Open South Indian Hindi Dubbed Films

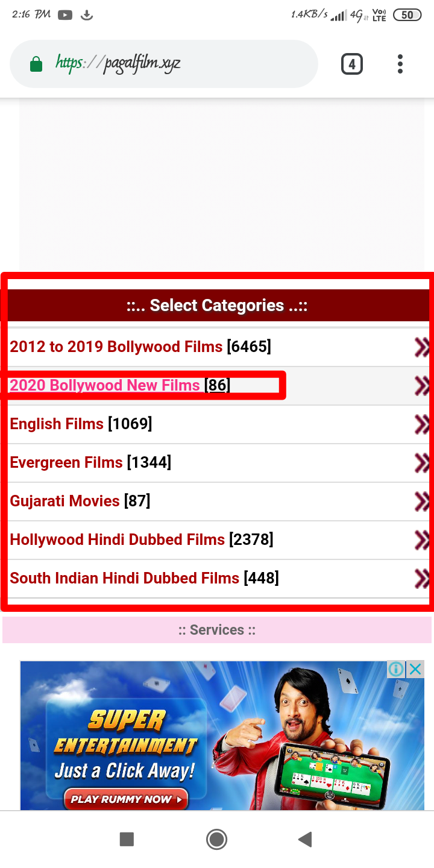tap(124, 578)
